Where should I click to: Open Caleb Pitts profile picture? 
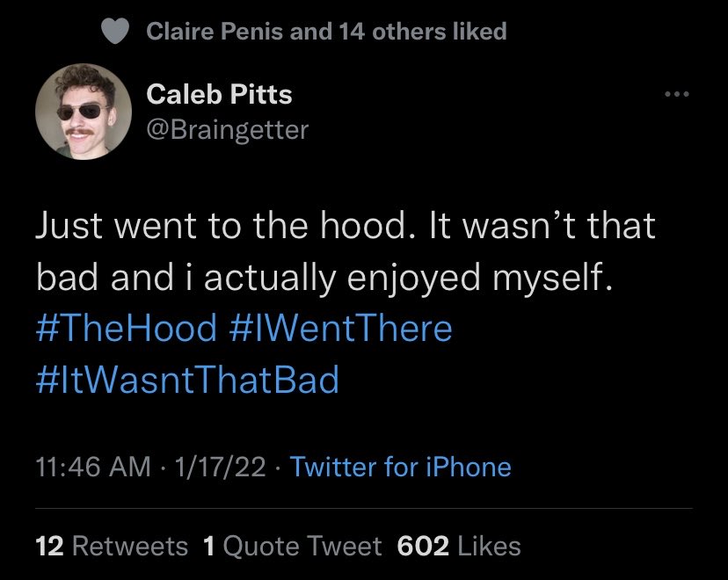click(84, 112)
